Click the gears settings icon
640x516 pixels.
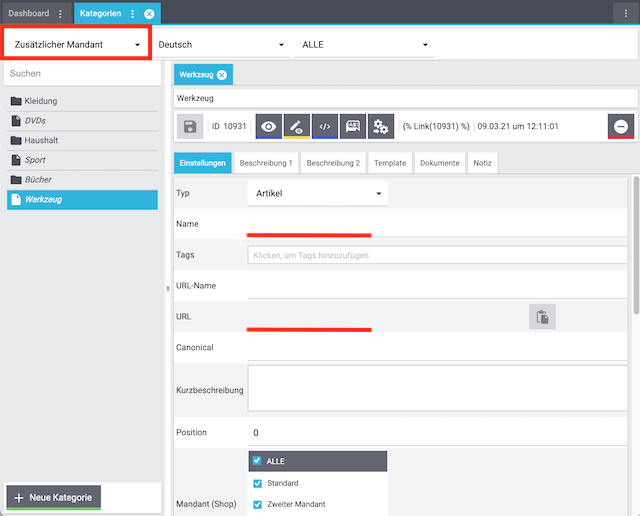coord(380,126)
